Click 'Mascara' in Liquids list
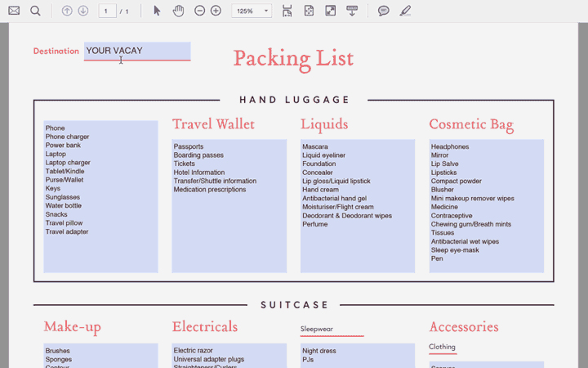 [315, 146]
